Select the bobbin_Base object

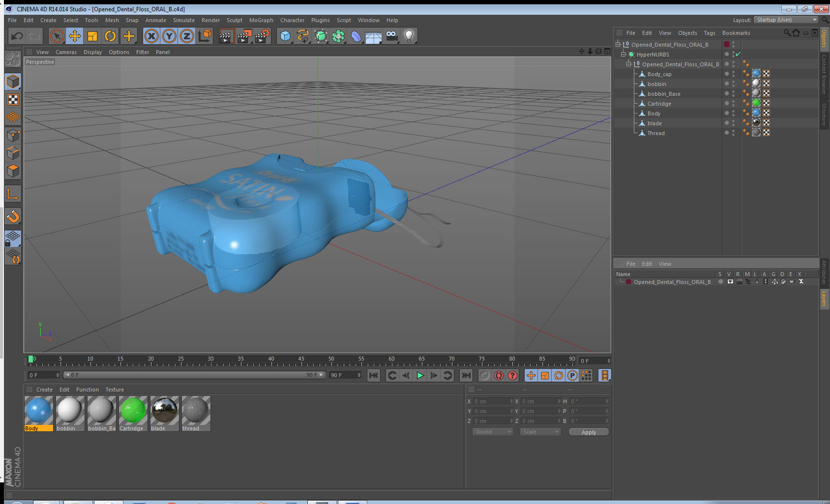coord(664,94)
